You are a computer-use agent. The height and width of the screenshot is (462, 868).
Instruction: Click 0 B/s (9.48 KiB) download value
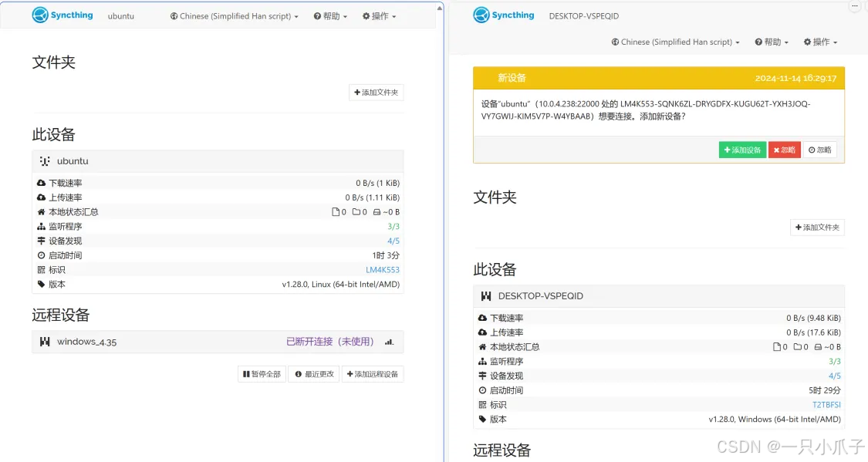tap(814, 318)
